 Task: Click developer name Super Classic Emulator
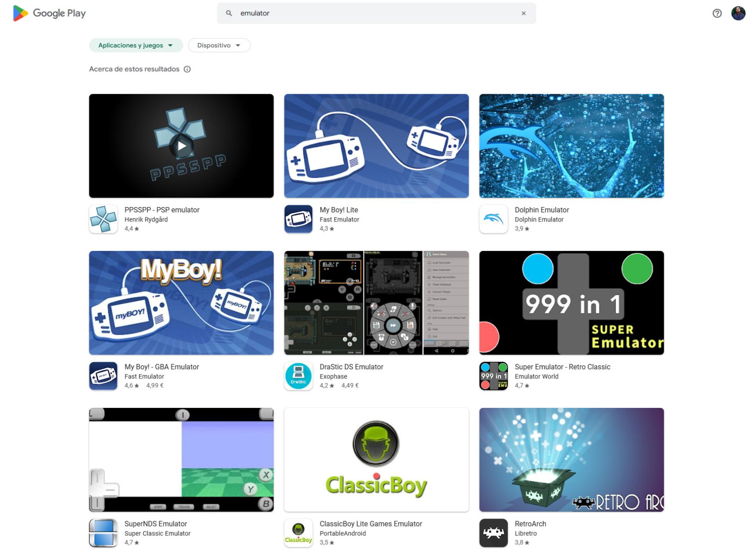(x=157, y=533)
